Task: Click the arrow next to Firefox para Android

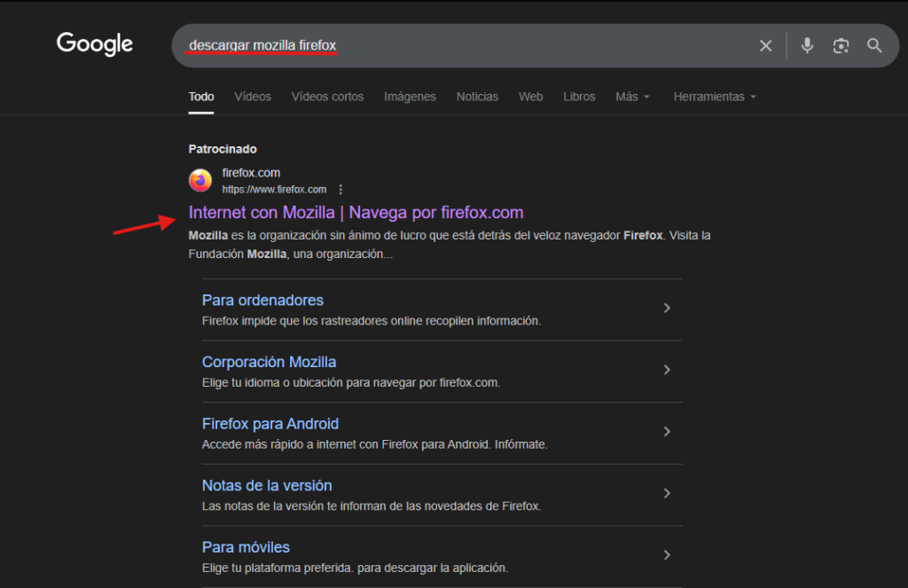Action: pyautogui.click(x=667, y=432)
